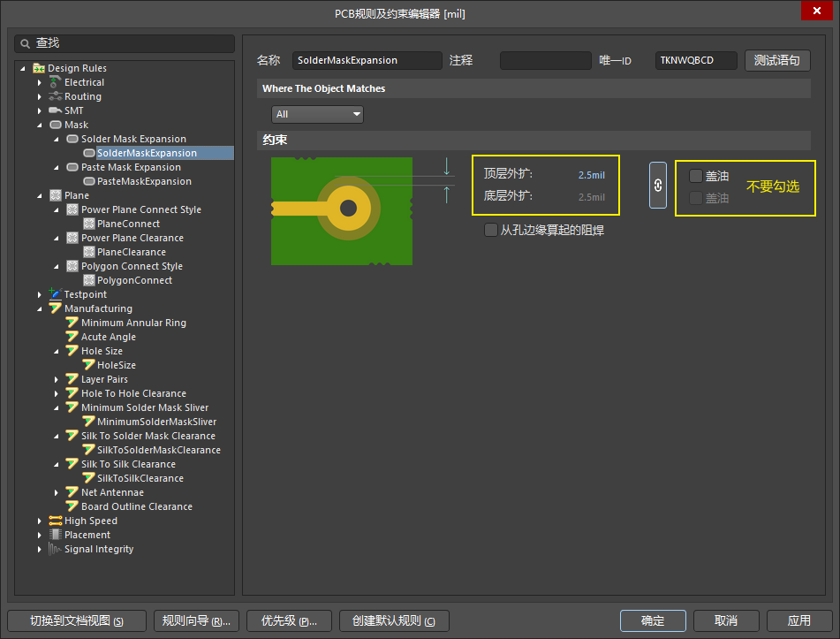The width and height of the screenshot is (840, 639).
Task: Click the High Speed category icon
Action: 56,521
